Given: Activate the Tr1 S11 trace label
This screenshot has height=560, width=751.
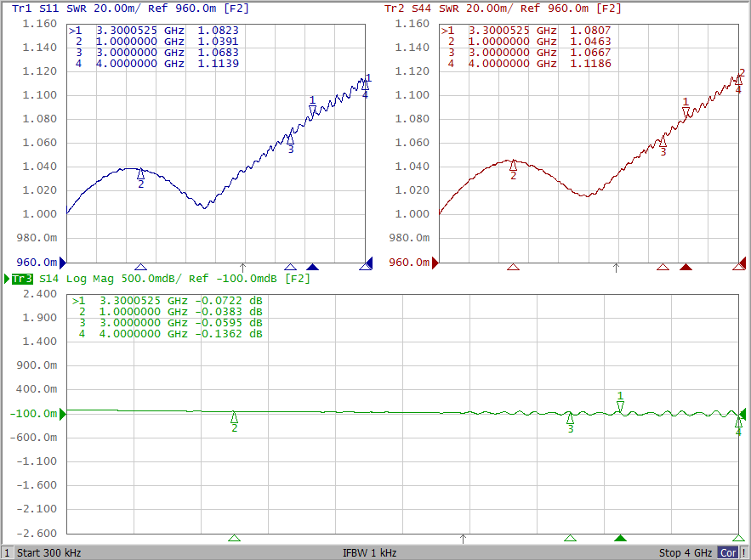Looking at the screenshot, I should pos(36,8).
